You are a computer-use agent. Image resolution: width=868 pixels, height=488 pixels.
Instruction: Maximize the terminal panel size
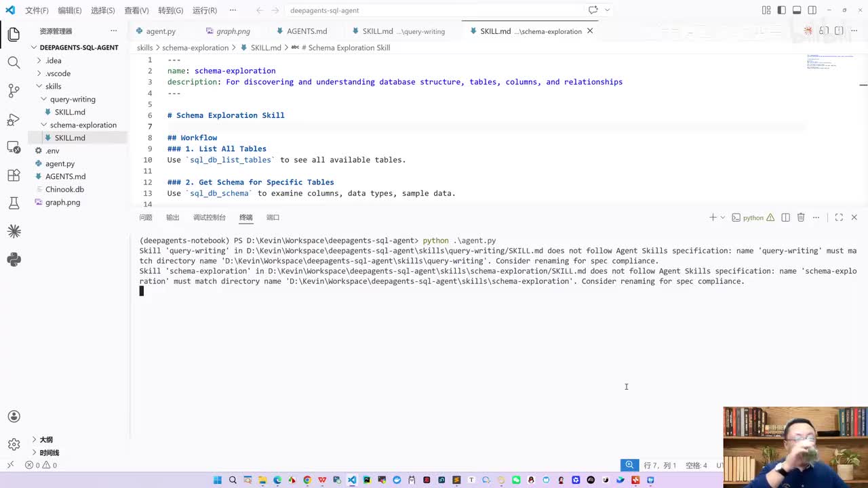[x=839, y=218]
